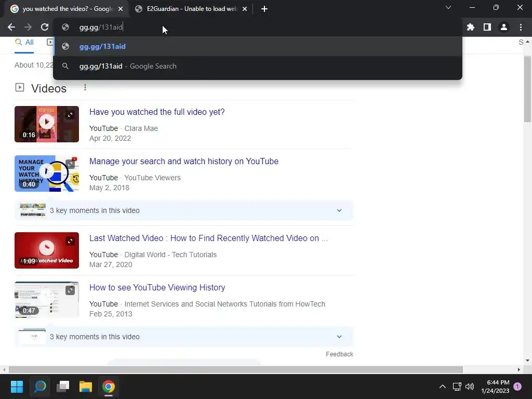Click the vertical scrollbar down arrow
532x399 pixels.
click(x=527, y=361)
